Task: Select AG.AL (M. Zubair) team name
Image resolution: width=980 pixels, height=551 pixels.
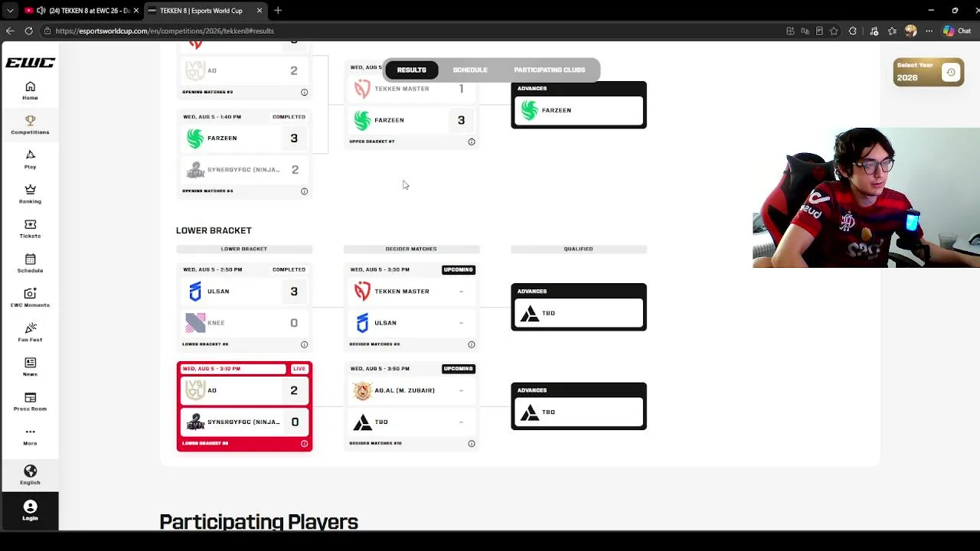Action: [404, 390]
